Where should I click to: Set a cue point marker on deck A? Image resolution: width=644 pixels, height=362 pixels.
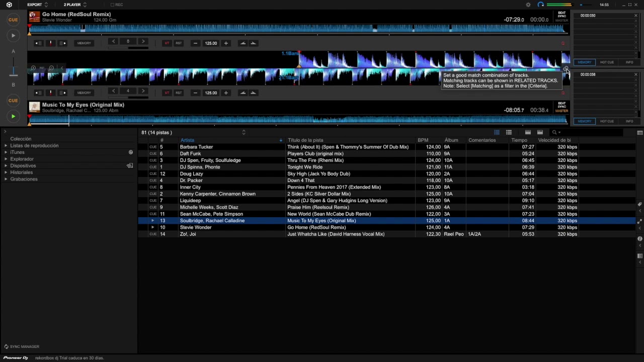(x=51, y=43)
